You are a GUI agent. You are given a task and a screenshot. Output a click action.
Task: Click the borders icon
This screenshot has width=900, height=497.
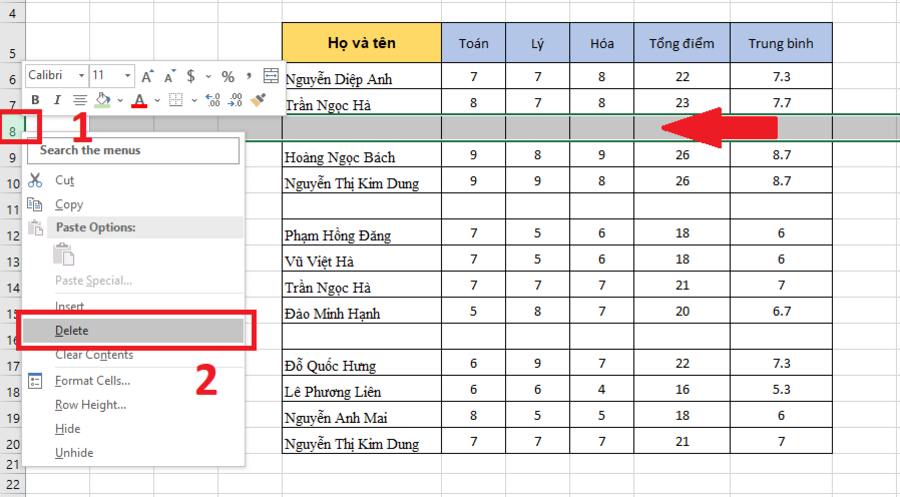pyautogui.click(x=176, y=100)
